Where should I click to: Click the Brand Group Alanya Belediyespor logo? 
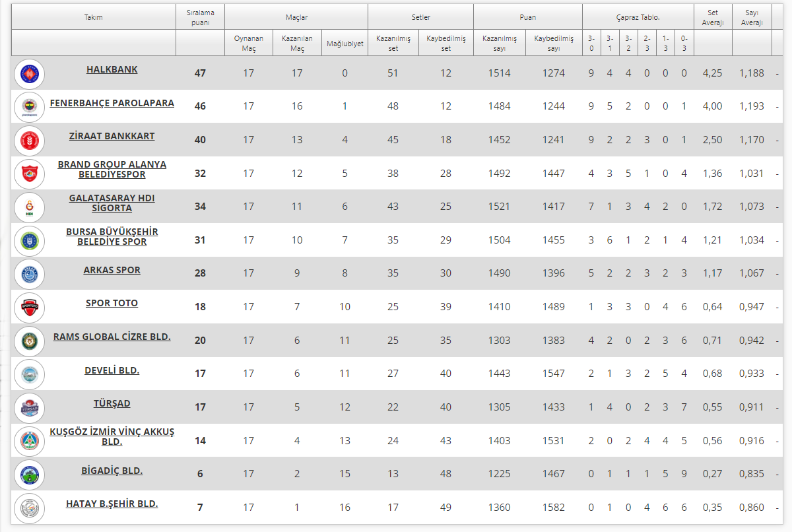point(29,174)
